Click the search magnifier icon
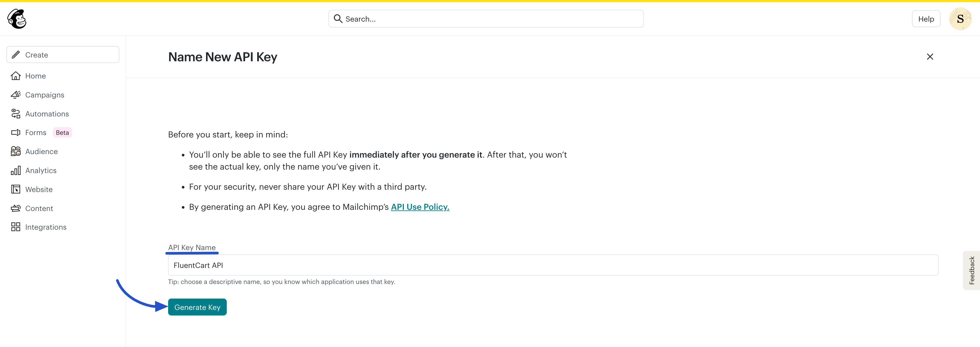980x347 pixels. (337, 19)
